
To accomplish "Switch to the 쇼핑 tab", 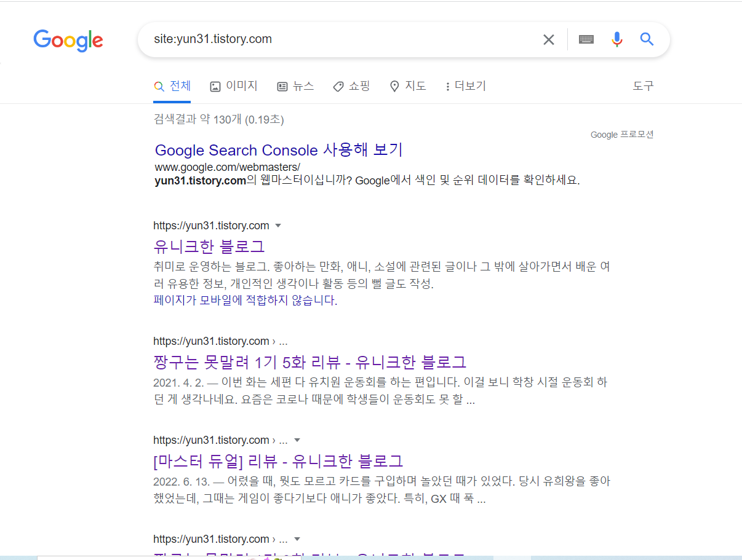I will tap(351, 86).
